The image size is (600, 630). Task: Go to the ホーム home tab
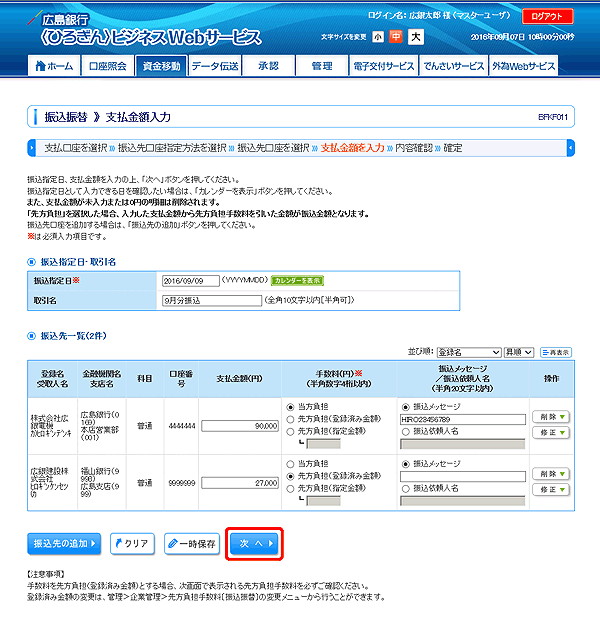point(54,65)
